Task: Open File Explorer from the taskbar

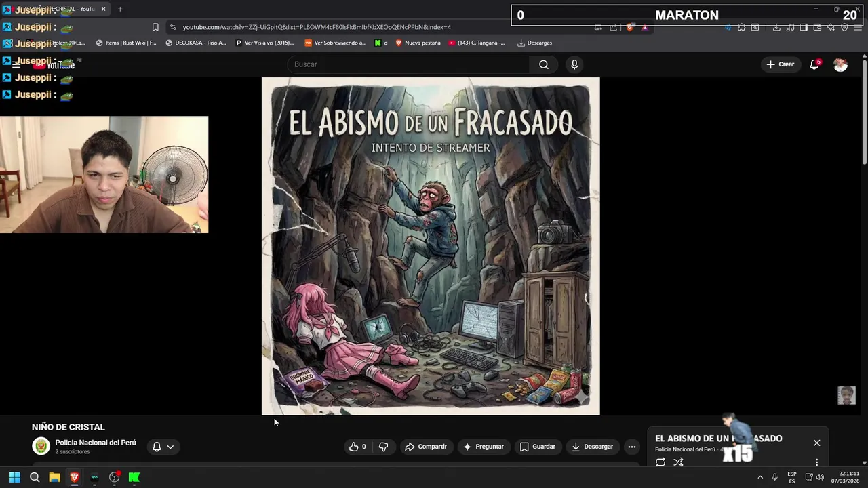Action: [54, 477]
